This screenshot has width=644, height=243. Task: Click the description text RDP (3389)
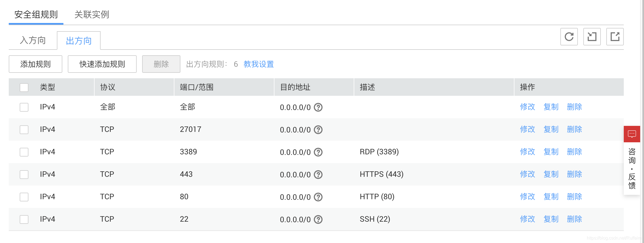[379, 152]
